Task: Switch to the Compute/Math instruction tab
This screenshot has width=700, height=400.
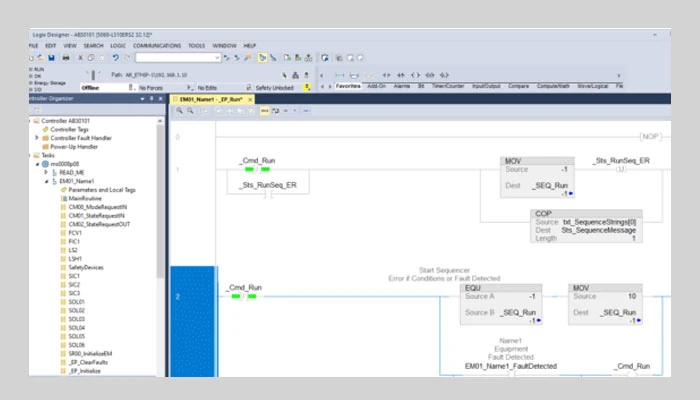Action: (x=553, y=86)
